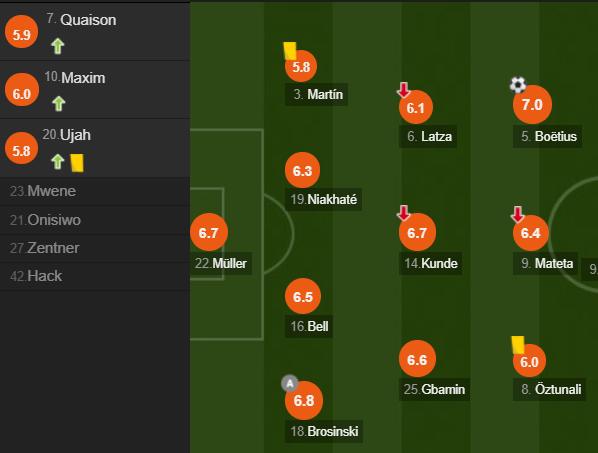Click the assist badge on Brosinski
Screen dimensions: 598x453
pyautogui.click(x=290, y=384)
